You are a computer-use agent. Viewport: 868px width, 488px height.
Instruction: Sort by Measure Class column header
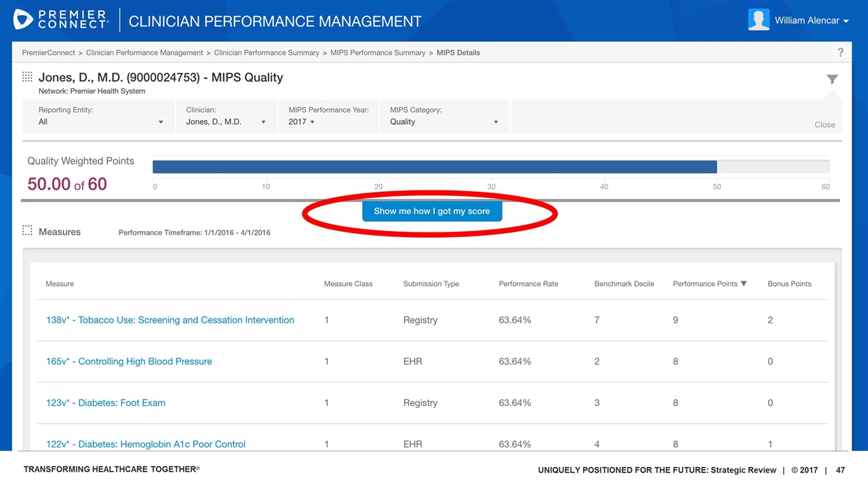(x=349, y=284)
